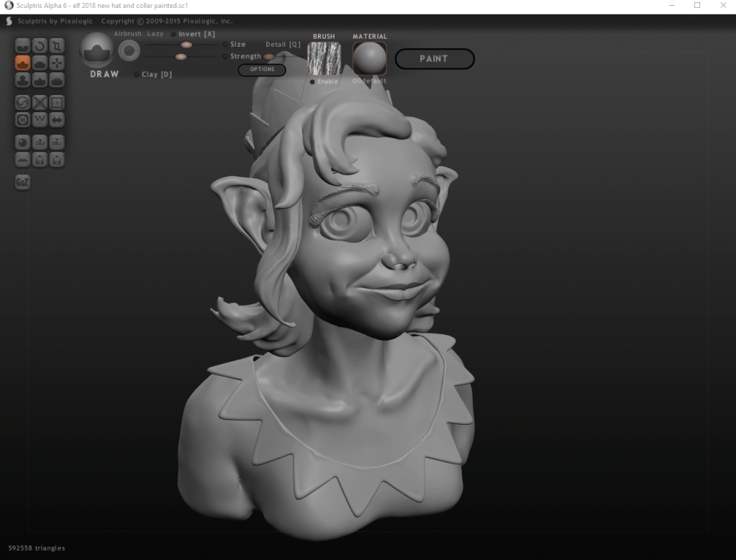Adjust the brush Size slider
This screenshot has width=736, height=560.
click(186, 45)
